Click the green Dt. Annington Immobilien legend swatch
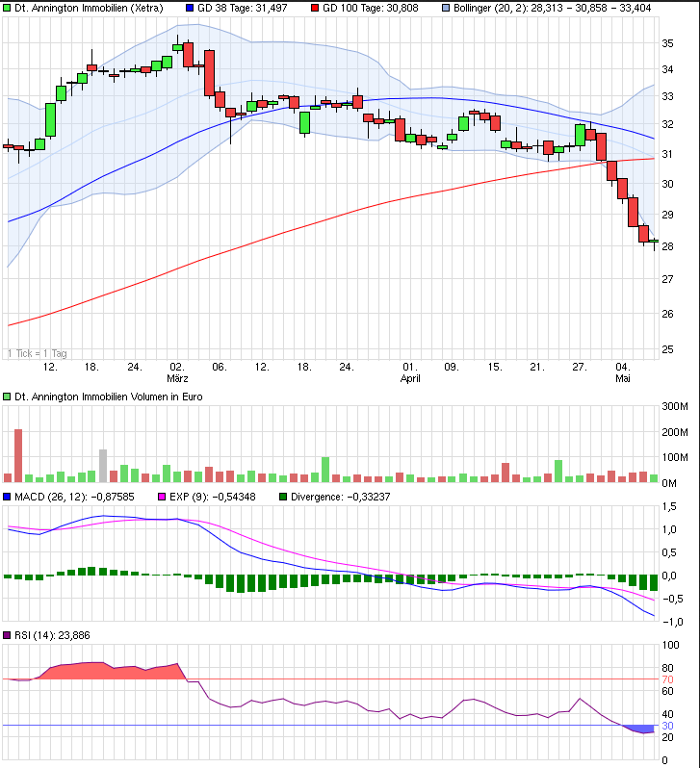 point(7,8)
